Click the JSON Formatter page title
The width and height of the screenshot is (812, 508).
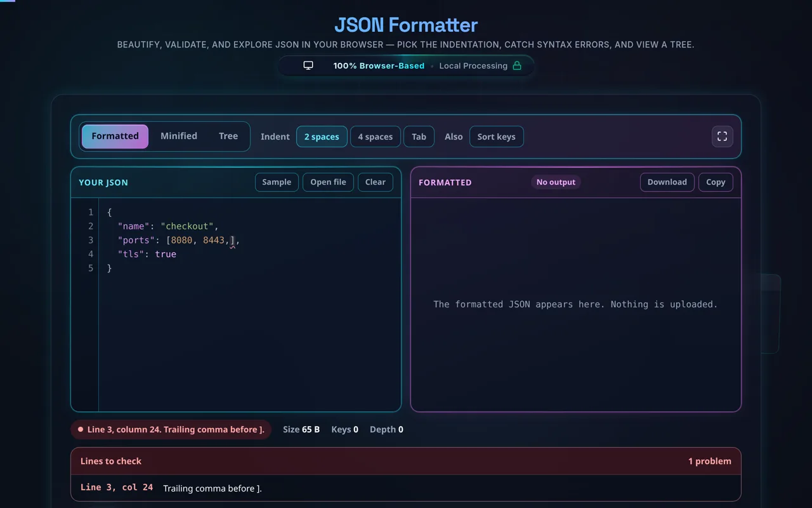(406, 25)
